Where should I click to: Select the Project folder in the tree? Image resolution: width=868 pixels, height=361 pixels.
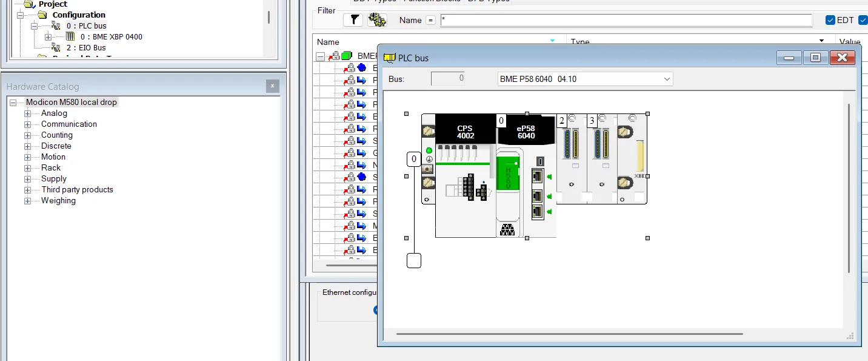[x=53, y=4]
